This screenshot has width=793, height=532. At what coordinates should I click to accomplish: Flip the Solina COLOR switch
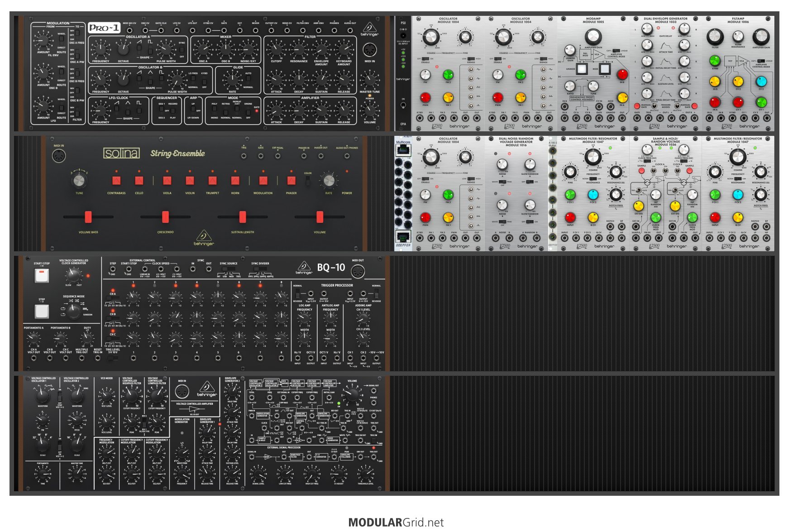(308, 181)
